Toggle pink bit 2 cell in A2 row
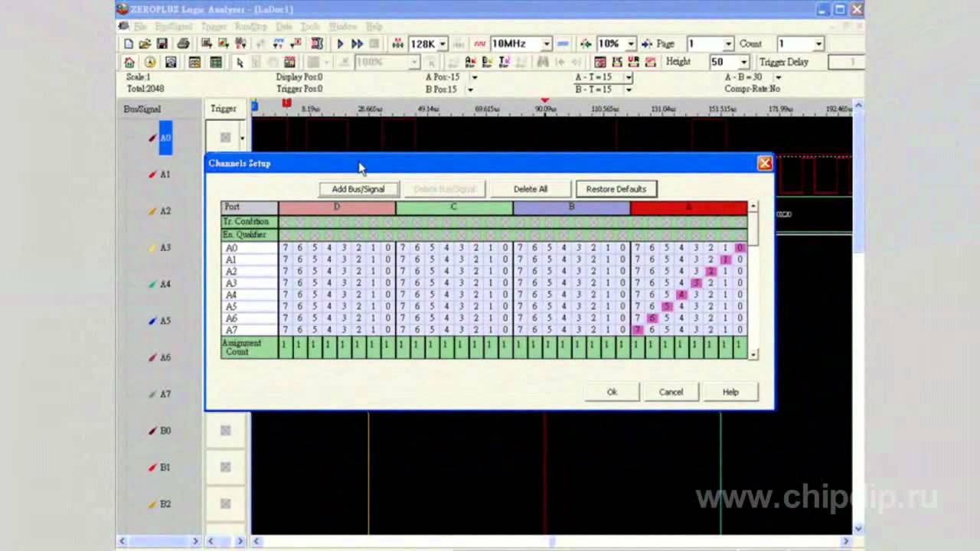 point(710,271)
